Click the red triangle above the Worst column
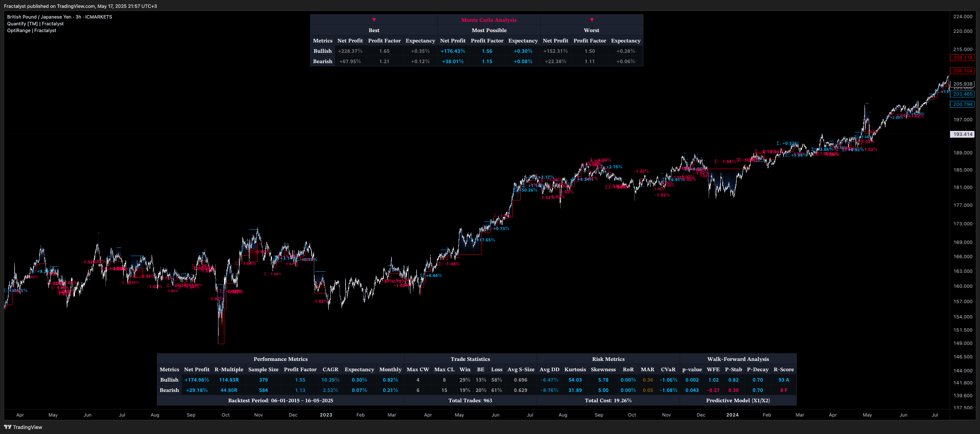 coord(592,20)
